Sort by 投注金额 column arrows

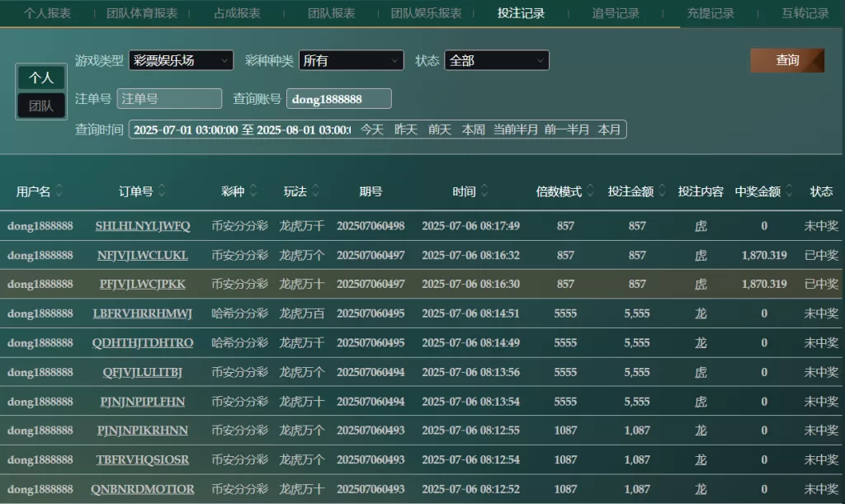663,191
